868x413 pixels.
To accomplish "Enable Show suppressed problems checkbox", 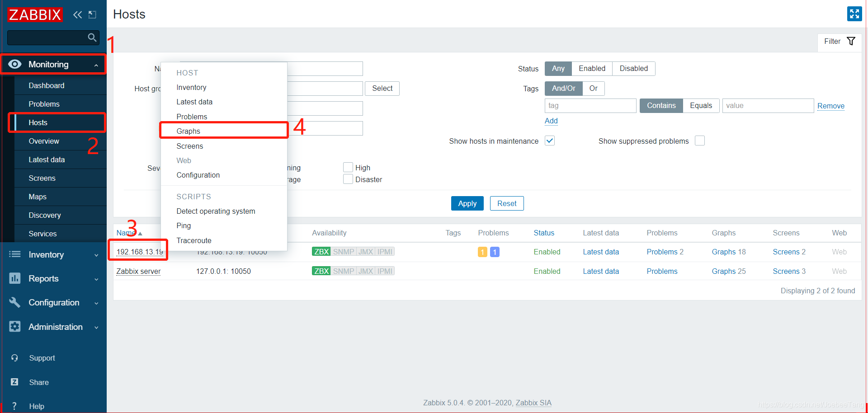I will tap(700, 141).
